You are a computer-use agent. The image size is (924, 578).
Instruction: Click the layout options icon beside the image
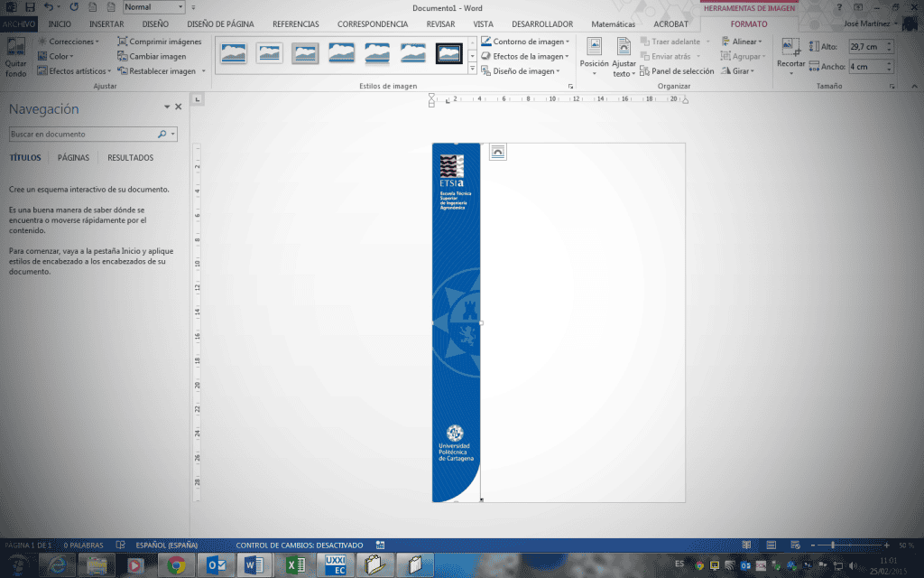coord(498,152)
